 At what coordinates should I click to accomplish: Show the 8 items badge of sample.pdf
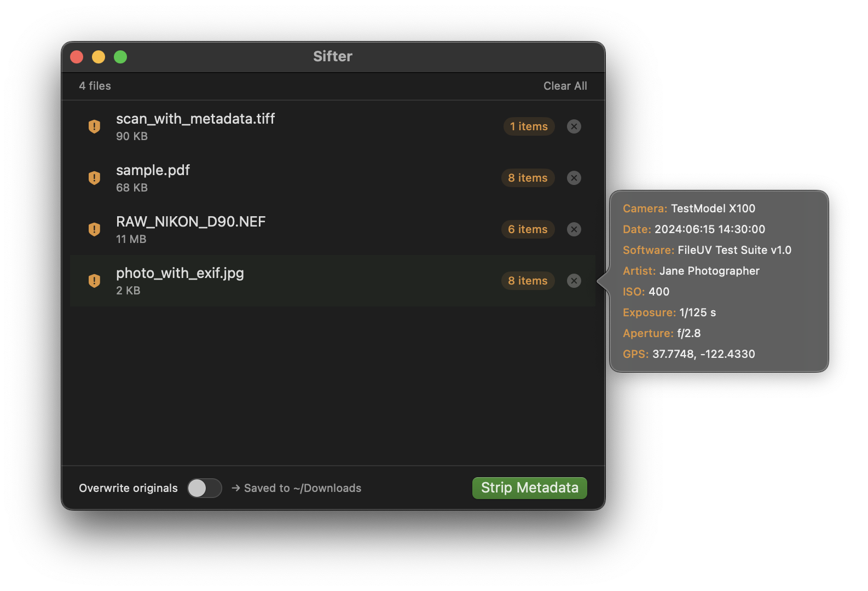(528, 178)
